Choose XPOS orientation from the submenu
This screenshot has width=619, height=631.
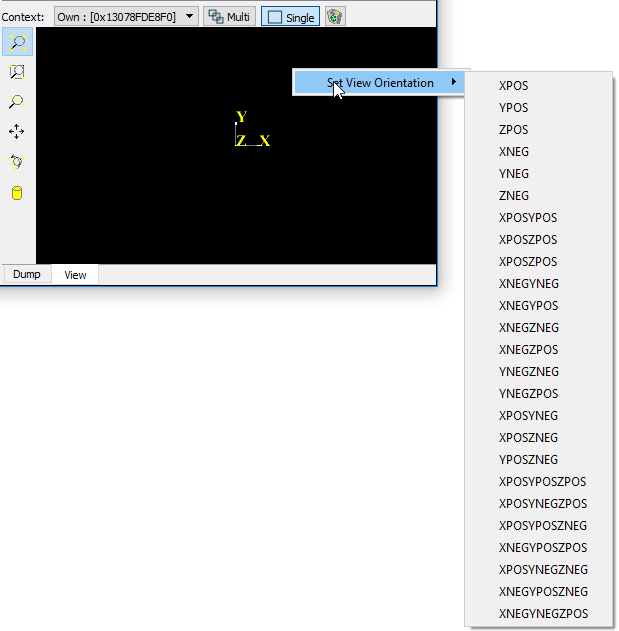513,86
